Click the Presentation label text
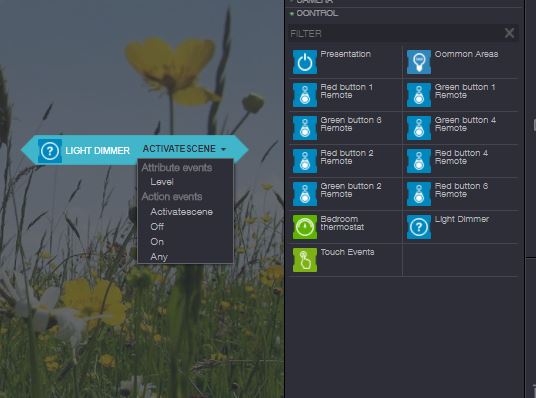The height and width of the screenshot is (398, 536). click(x=345, y=54)
